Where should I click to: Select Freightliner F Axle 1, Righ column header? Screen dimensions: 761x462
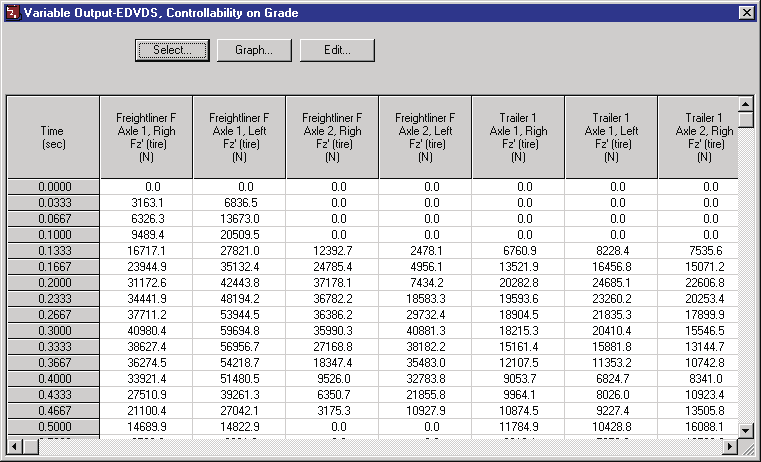146,137
